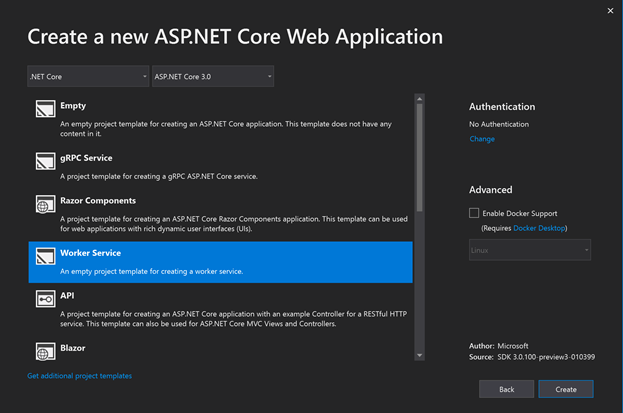Expand the disabled Linux OS dropdown
The width and height of the screenshot is (623, 413).
(x=529, y=250)
